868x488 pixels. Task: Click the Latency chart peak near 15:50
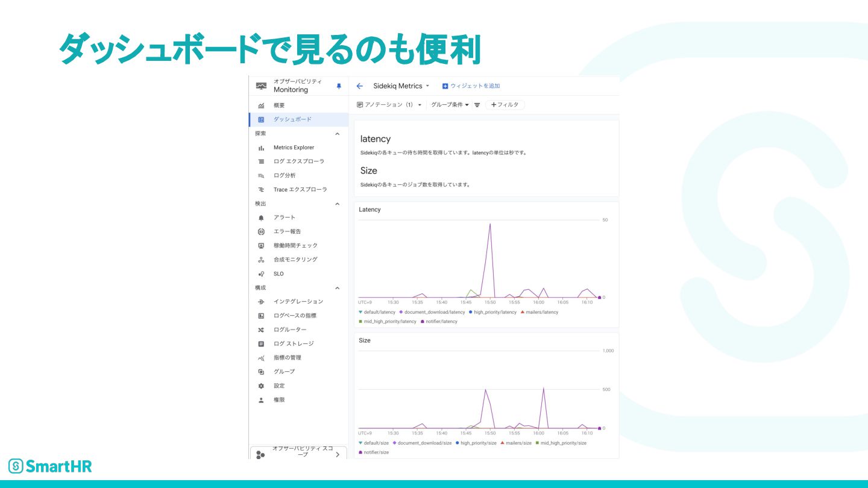click(x=490, y=224)
